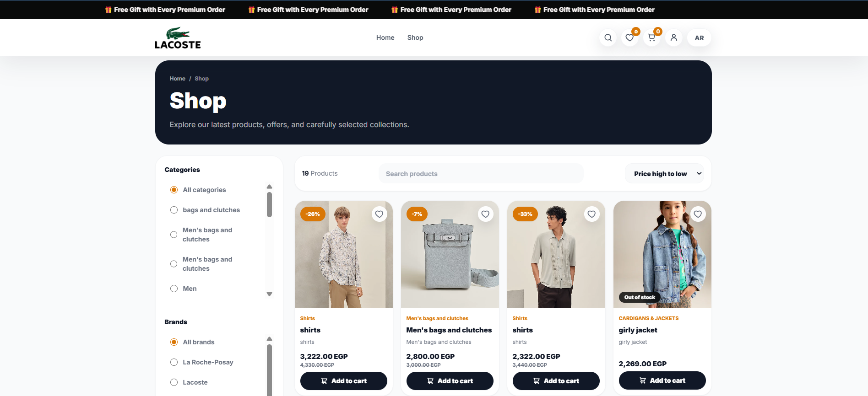Screen dimensions: 868x396
Task: Open the floral shirt product thumbnail
Action: tap(343, 254)
